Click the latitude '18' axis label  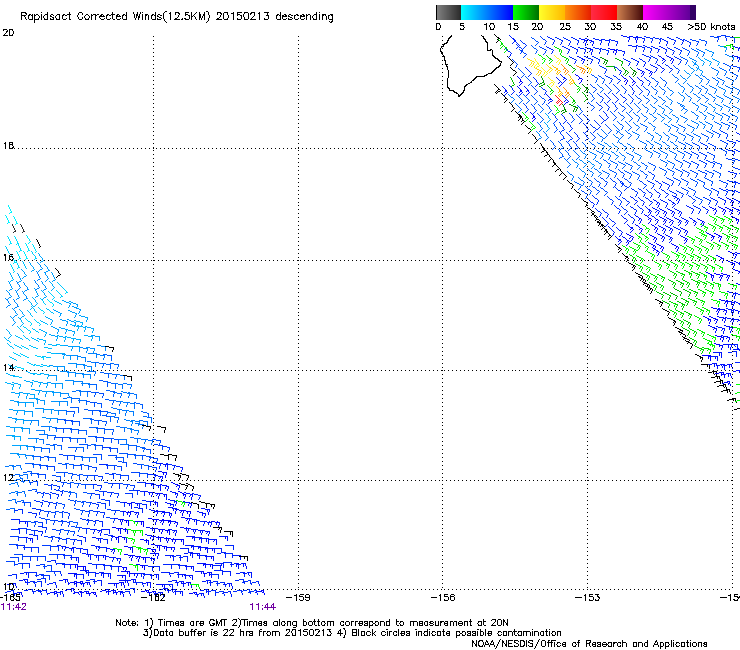[8, 146]
